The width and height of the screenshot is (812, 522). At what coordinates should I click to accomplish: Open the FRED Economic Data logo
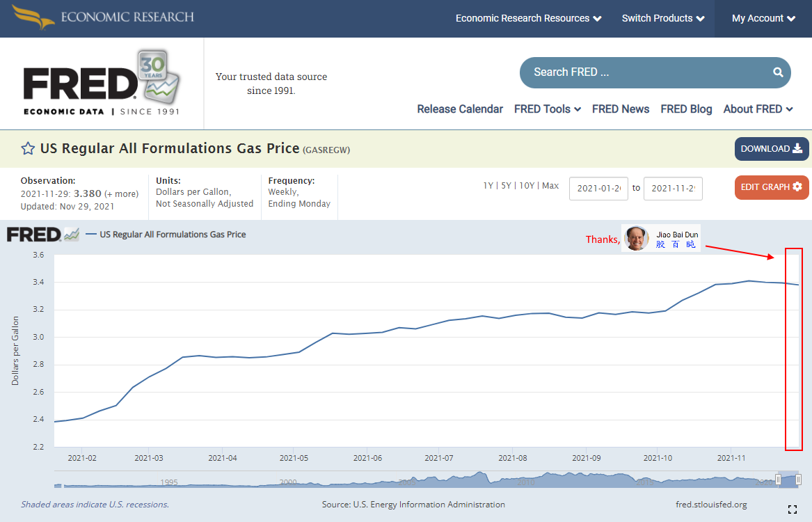coord(102,83)
